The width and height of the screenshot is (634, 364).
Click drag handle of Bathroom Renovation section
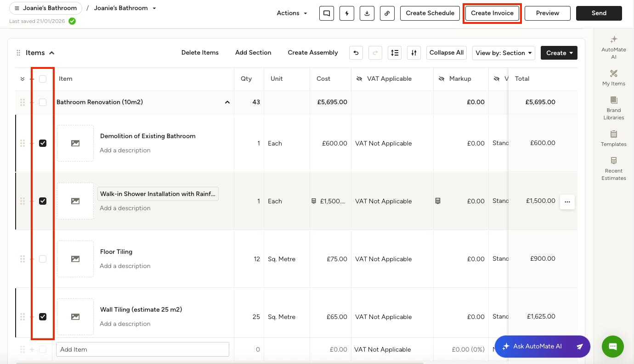coord(22,102)
